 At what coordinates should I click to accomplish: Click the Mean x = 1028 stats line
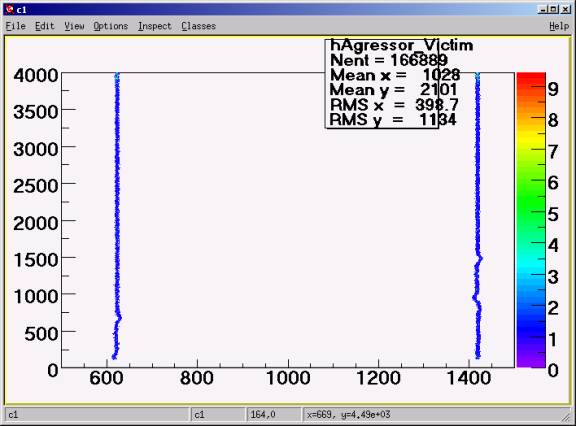point(395,75)
